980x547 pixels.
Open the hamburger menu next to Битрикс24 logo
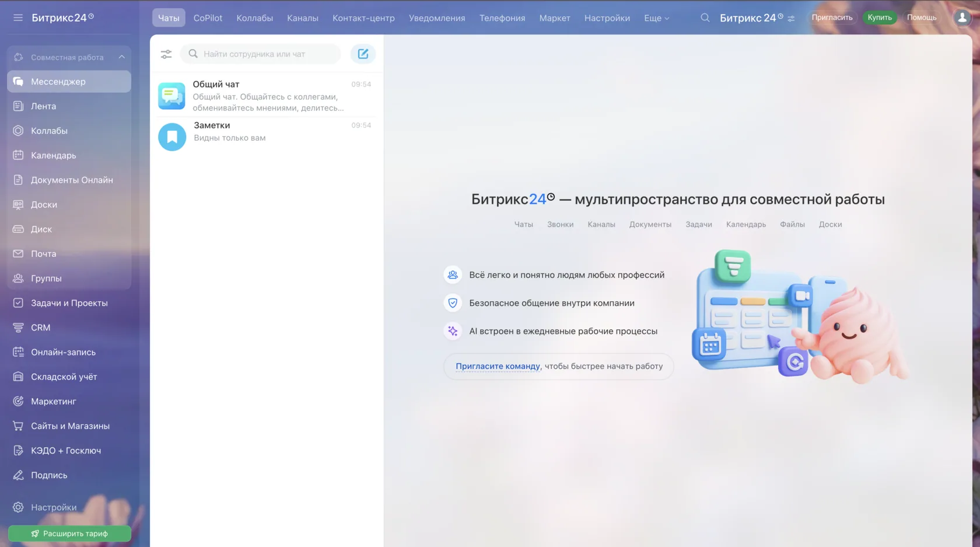click(x=18, y=18)
